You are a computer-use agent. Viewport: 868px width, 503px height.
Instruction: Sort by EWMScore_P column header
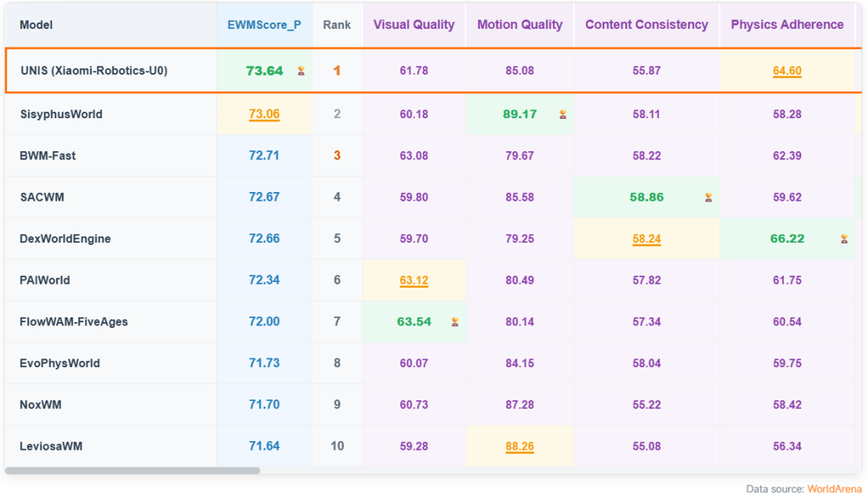(x=264, y=25)
